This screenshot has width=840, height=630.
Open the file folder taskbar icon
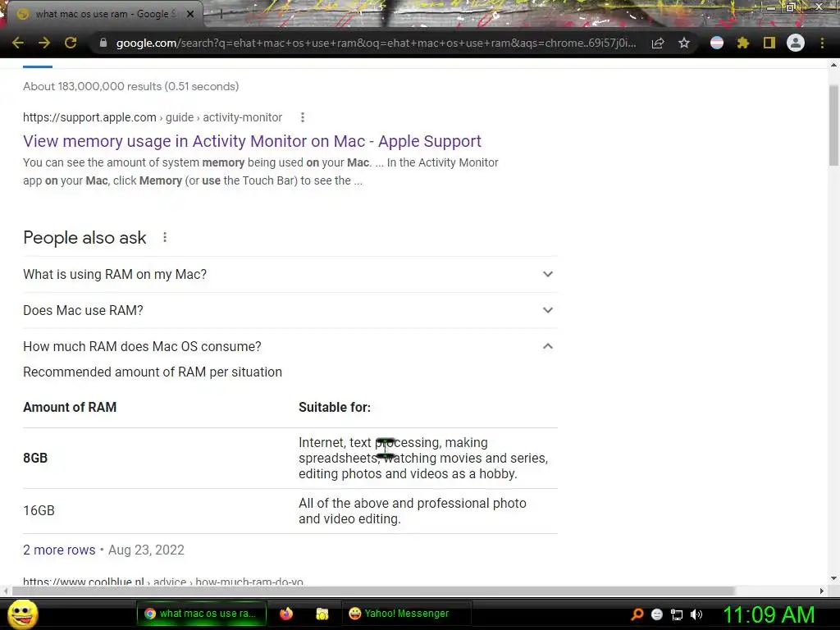322,614
